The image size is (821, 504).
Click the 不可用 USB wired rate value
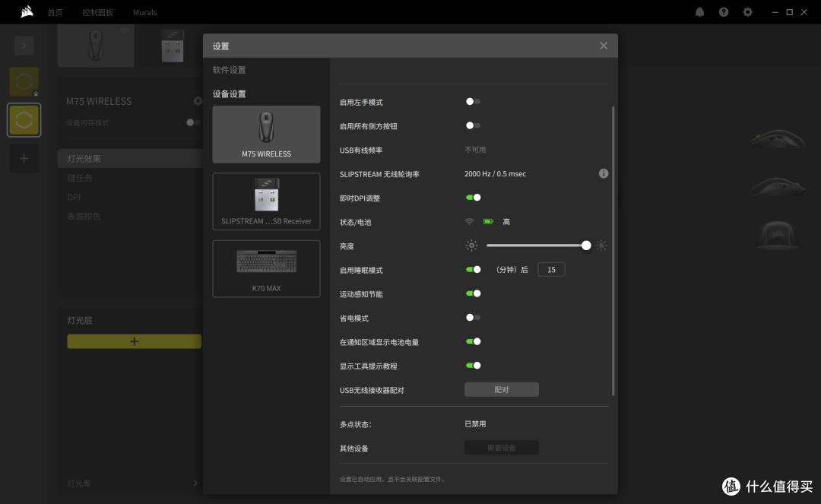click(x=475, y=150)
